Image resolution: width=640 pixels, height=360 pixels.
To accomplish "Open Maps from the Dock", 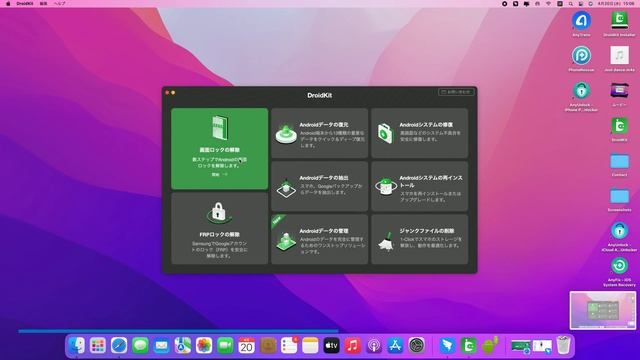I will click(182, 346).
